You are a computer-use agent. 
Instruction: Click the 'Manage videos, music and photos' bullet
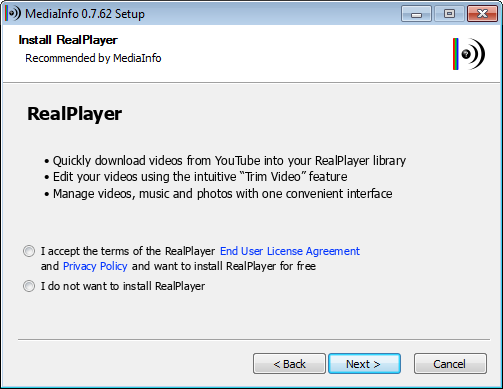[218, 194]
